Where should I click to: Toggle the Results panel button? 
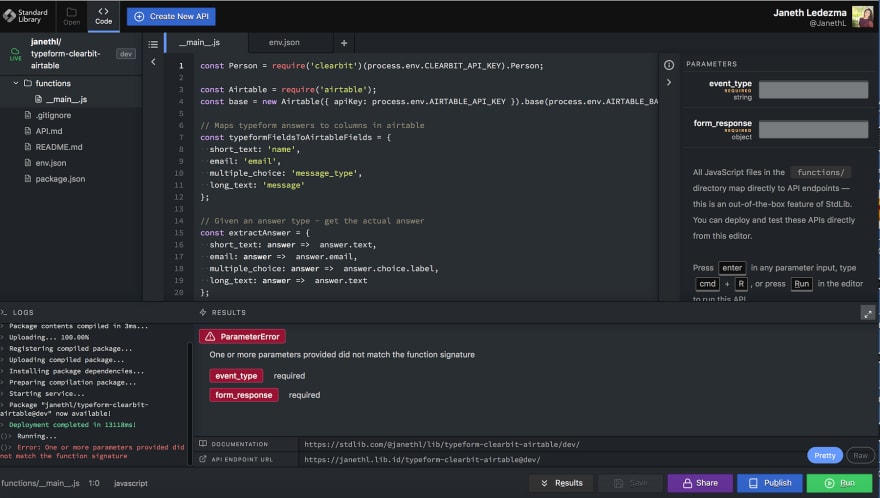(561, 483)
